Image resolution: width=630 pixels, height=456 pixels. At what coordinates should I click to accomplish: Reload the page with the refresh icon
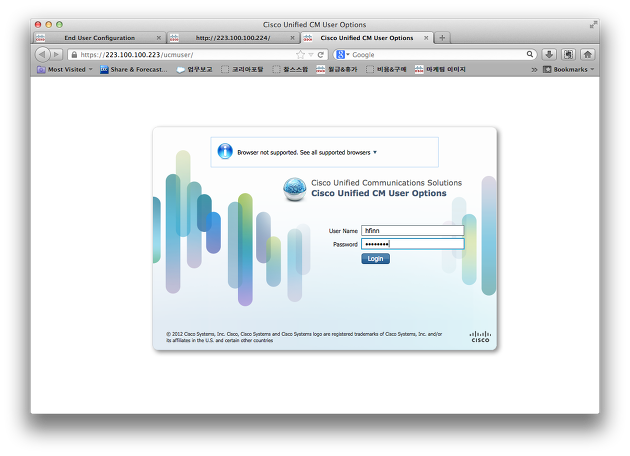pyautogui.click(x=321, y=55)
